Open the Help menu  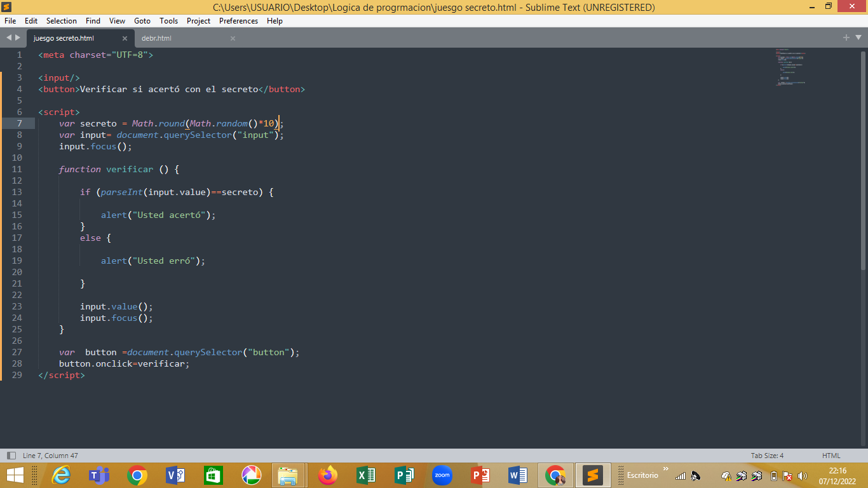(275, 21)
